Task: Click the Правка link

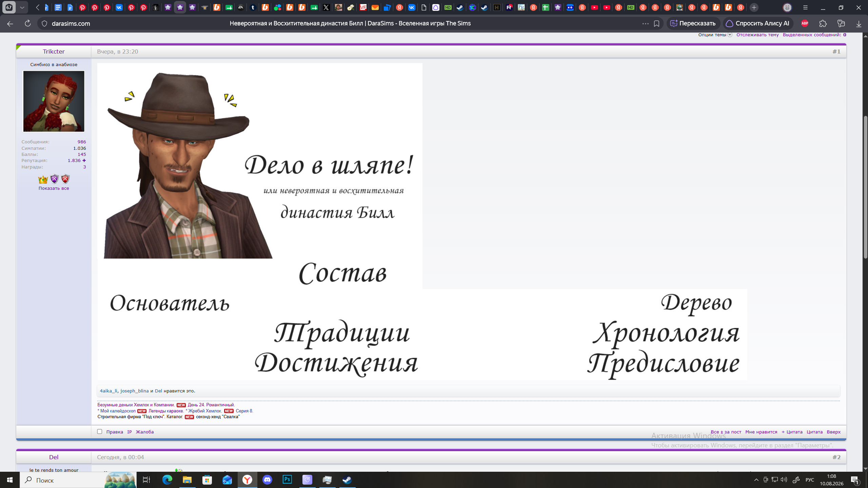Action: coord(115,432)
